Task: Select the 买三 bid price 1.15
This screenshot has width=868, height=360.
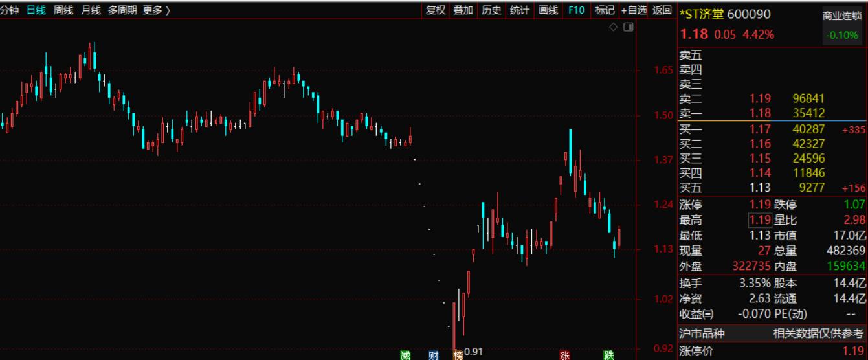Action: click(761, 159)
